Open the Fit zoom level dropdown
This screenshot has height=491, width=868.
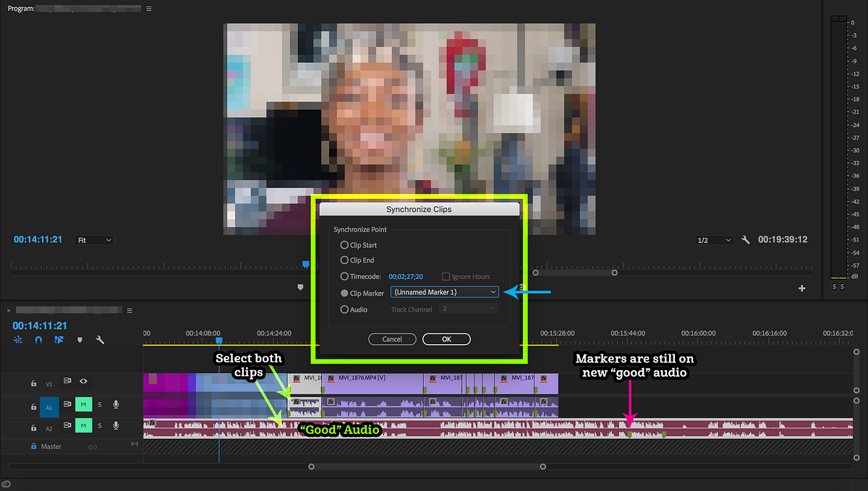pos(93,239)
